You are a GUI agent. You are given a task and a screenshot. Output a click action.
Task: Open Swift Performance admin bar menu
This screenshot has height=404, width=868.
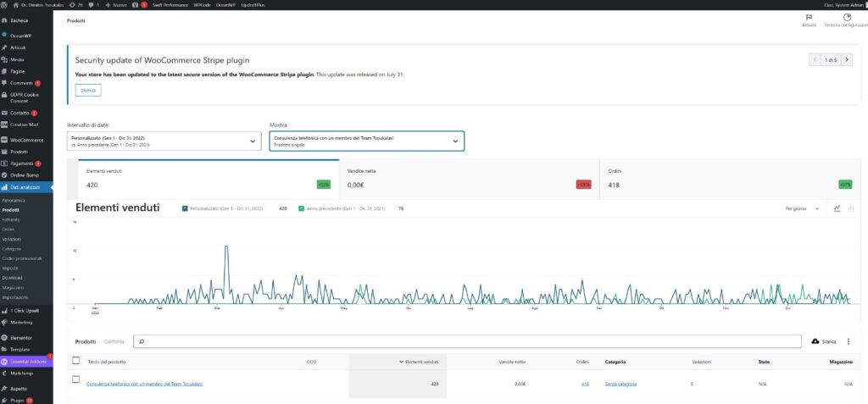point(170,4)
